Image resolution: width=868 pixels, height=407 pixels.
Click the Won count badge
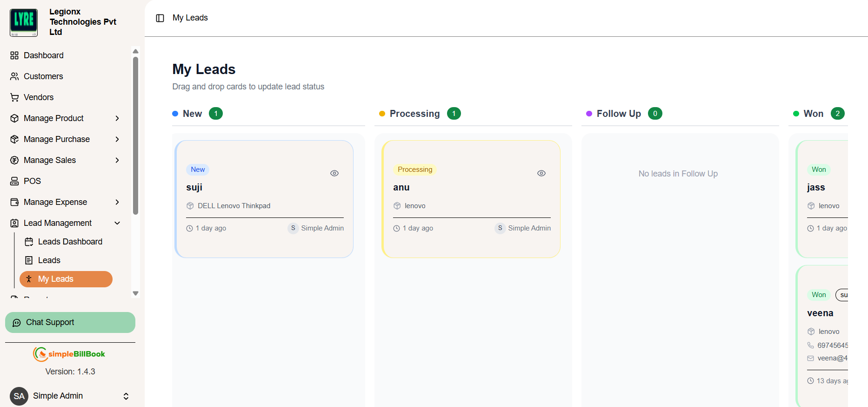(x=838, y=114)
